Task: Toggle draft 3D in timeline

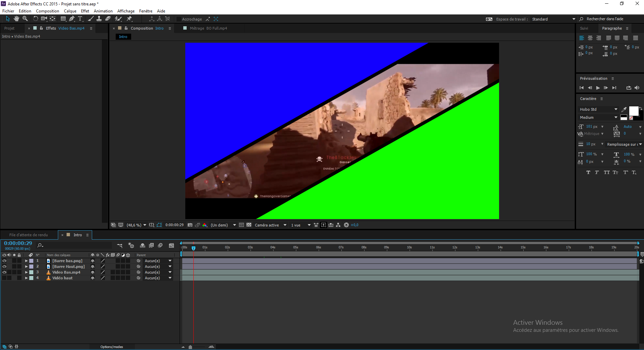Action: [x=131, y=246]
